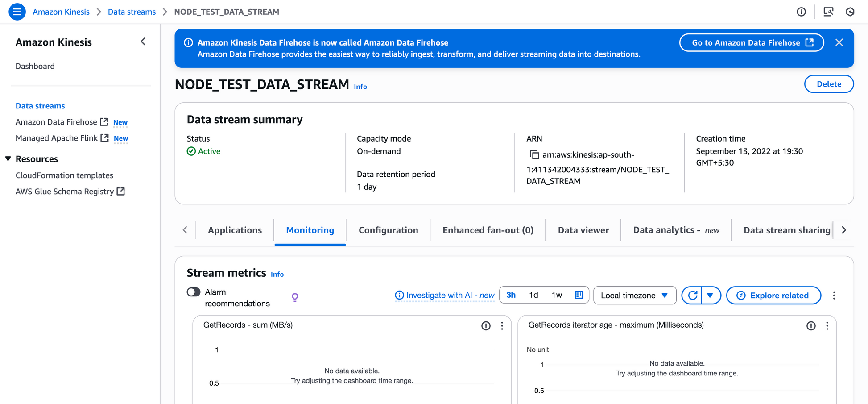Dismiss the Data Firehose banner
This screenshot has width=868, height=404.
tap(839, 42)
